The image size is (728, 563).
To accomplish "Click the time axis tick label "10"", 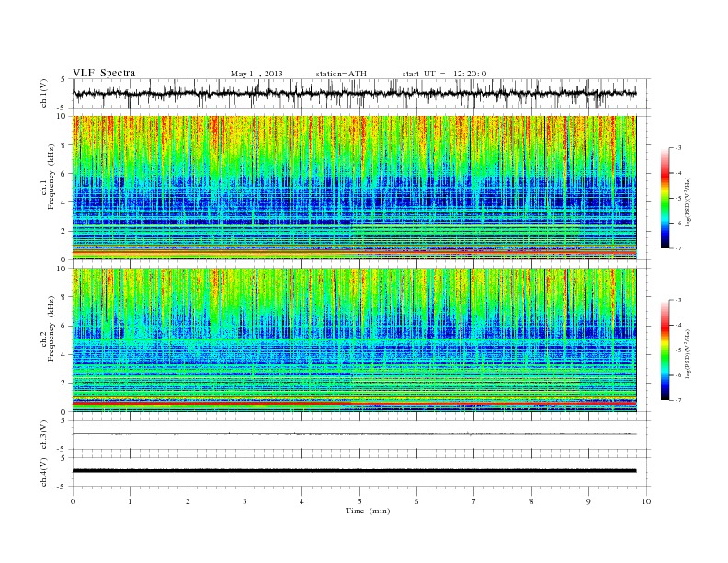I will click(646, 501).
